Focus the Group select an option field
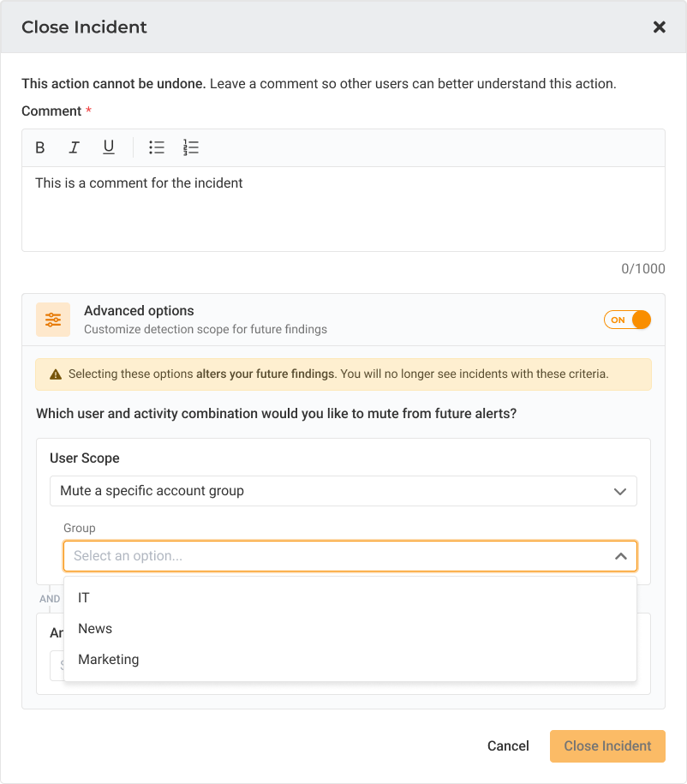Viewport: 687px width, 784px height. (x=350, y=556)
